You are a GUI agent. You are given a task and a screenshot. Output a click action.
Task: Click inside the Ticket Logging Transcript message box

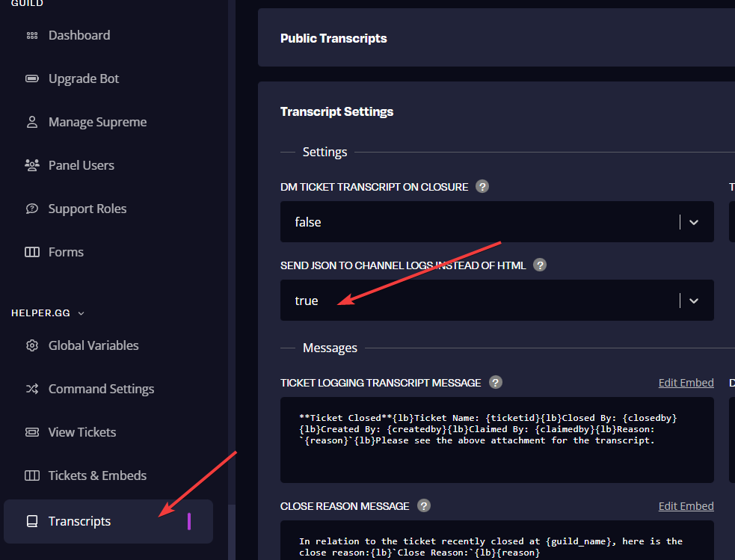[x=496, y=440]
